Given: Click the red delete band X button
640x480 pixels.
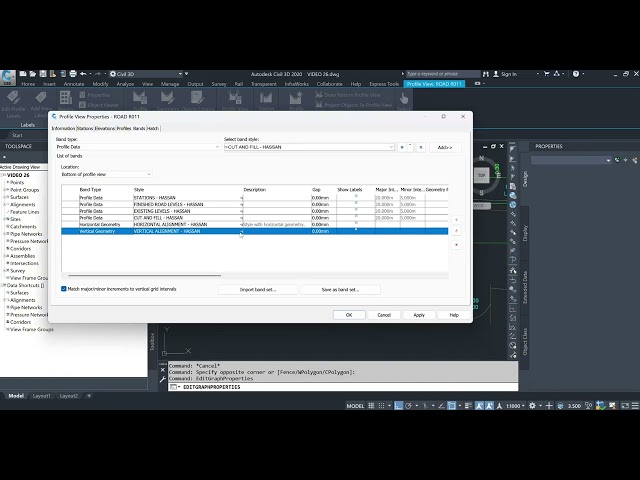Looking at the screenshot, I should (456, 244).
